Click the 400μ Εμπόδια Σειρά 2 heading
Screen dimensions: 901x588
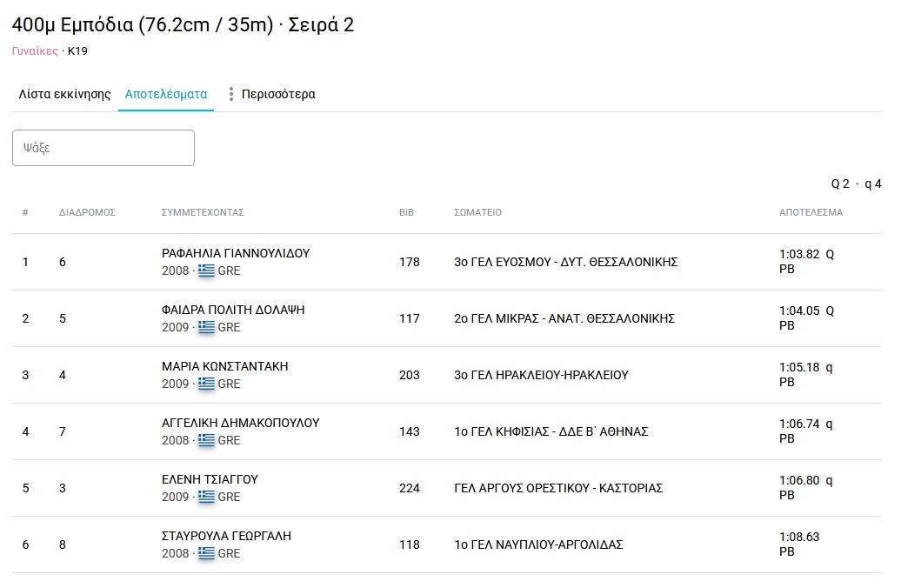tap(183, 25)
